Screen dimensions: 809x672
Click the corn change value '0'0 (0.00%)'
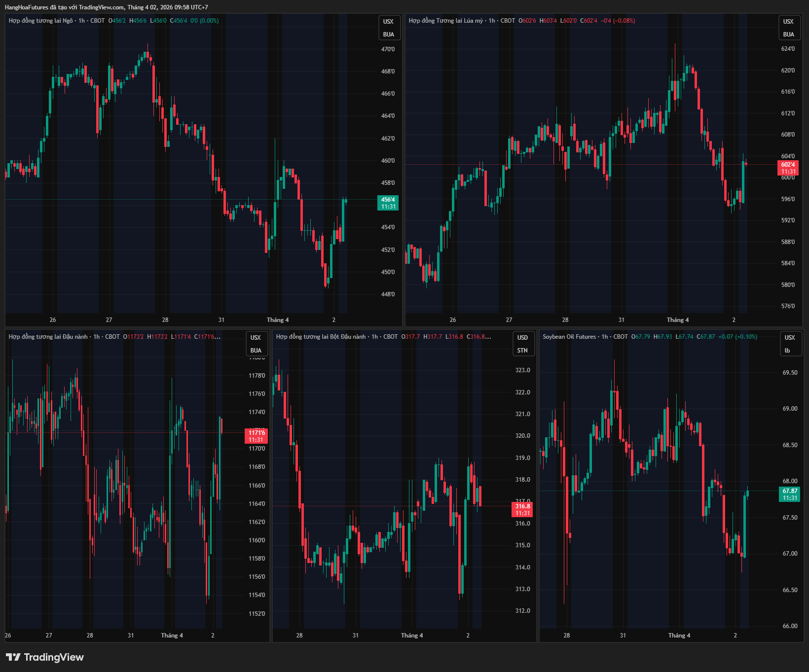point(205,21)
